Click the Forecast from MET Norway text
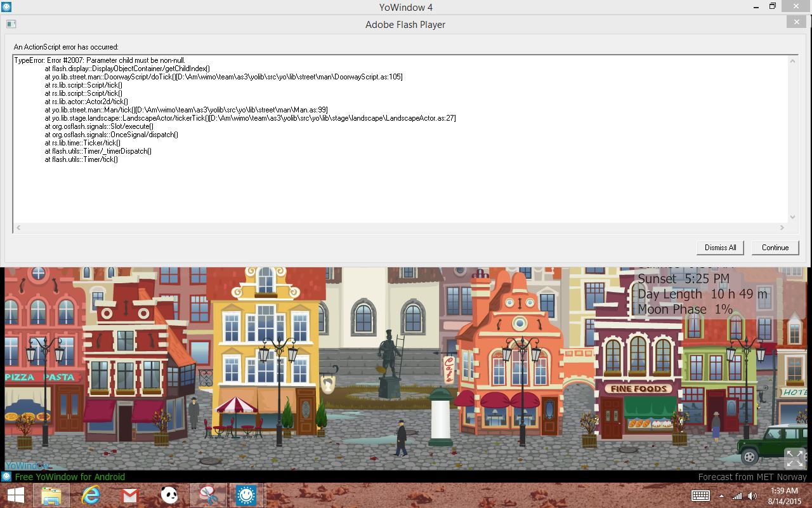 point(752,477)
